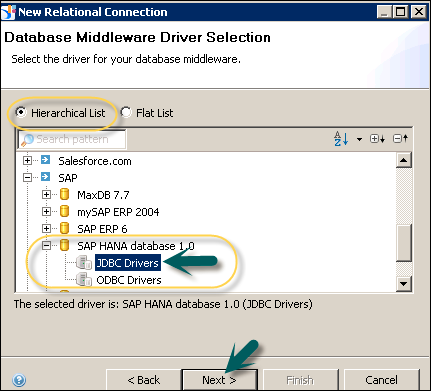Screen dimensions: 431x391
Task: Select SAP HANA database 1.0 entry
Action: click(x=136, y=246)
